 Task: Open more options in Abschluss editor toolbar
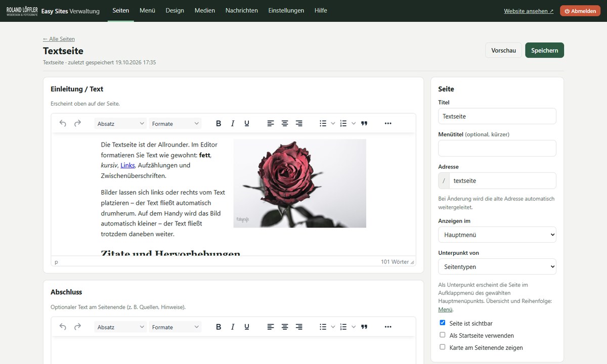pyautogui.click(x=388, y=327)
